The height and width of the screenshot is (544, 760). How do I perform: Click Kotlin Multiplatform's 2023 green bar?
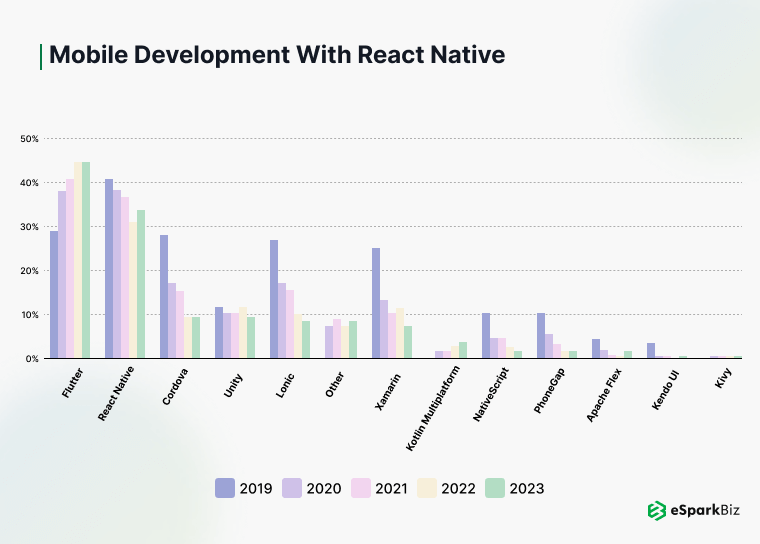coord(463,350)
